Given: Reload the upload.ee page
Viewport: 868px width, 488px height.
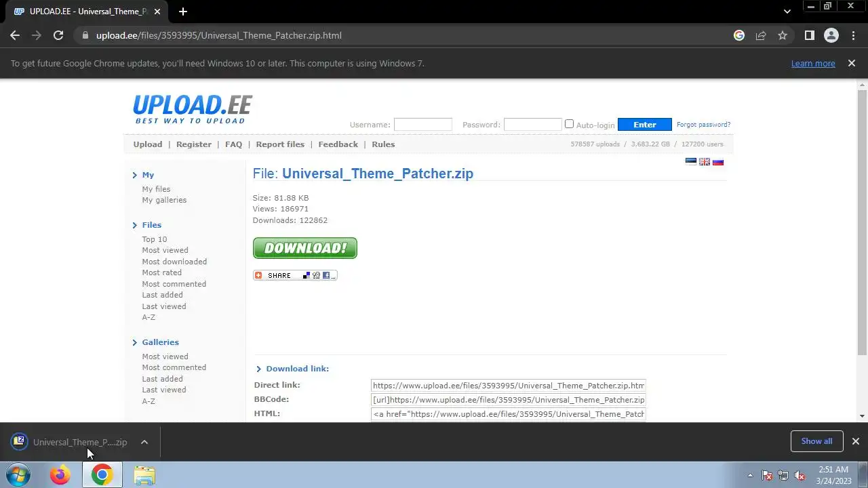Looking at the screenshot, I should 58,35.
